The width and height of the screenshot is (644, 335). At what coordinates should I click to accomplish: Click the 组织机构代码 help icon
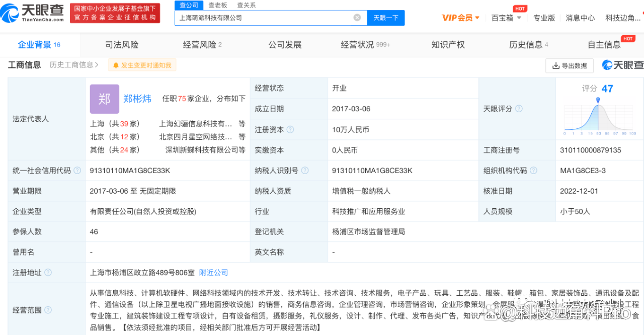tap(533, 171)
